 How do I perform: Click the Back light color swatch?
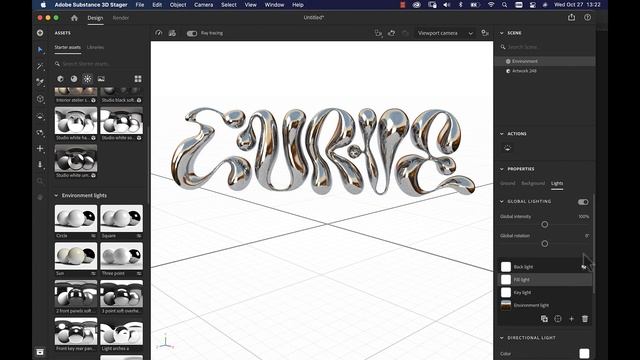coord(506,267)
